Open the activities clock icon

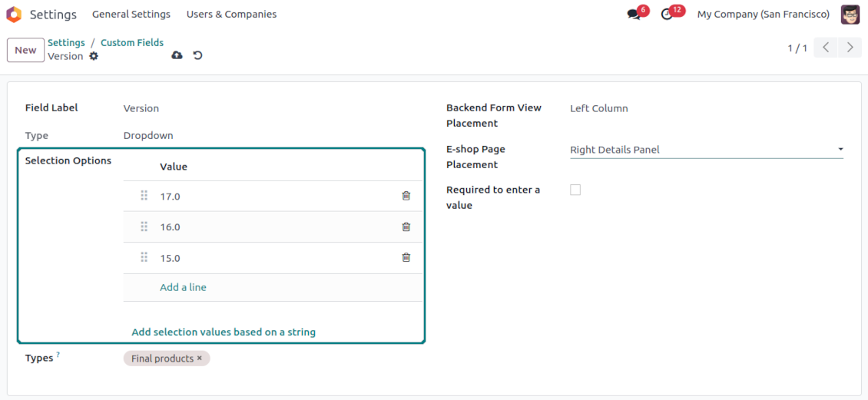pyautogui.click(x=667, y=15)
